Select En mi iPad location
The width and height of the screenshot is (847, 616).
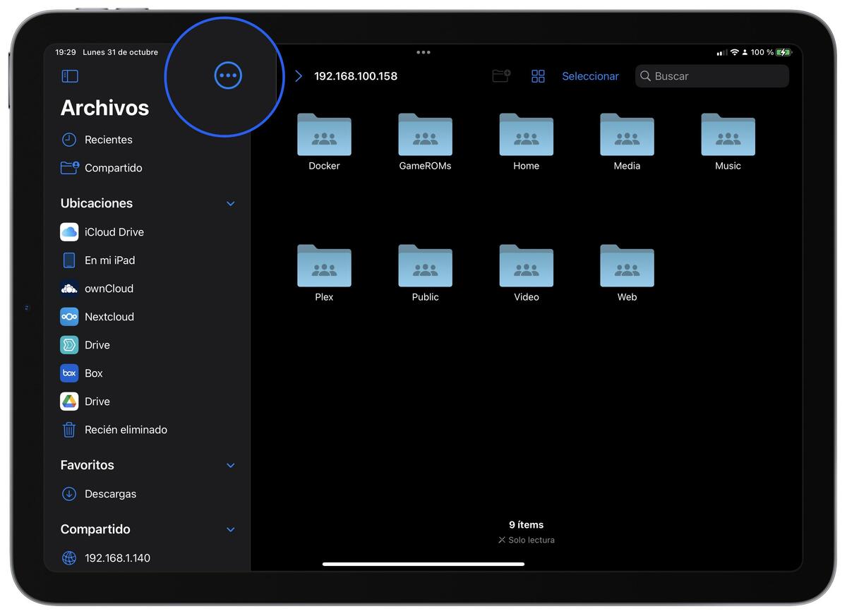click(147, 260)
